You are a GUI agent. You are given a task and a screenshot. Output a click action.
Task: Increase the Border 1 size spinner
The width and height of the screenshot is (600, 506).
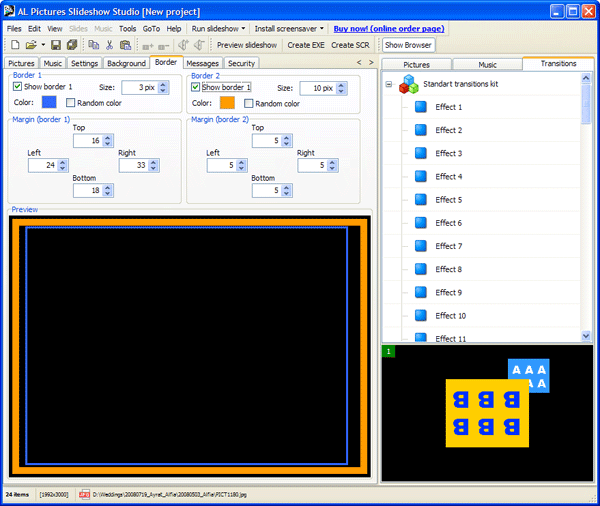point(163,85)
